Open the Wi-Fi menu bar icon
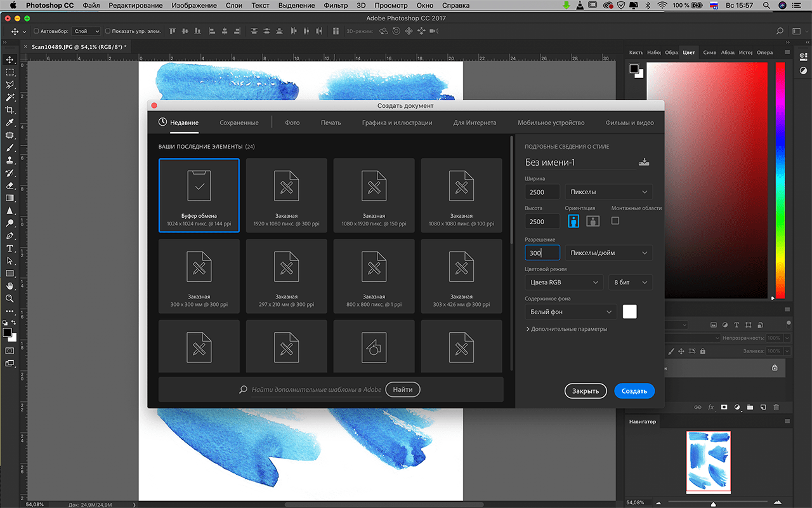Screen dimensions: 812x508 point(662,6)
